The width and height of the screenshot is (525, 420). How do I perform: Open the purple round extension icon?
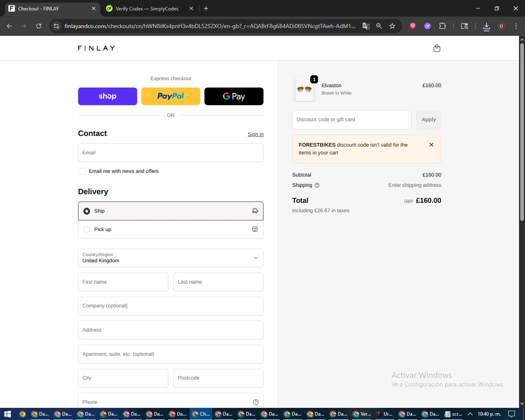point(427,26)
